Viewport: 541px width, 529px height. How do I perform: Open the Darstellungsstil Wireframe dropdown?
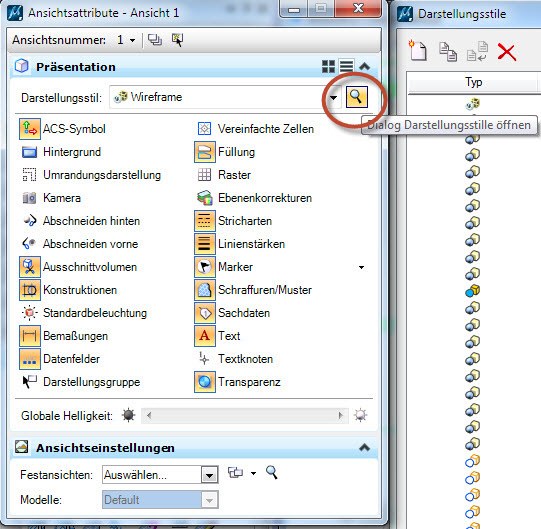pyautogui.click(x=333, y=97)
